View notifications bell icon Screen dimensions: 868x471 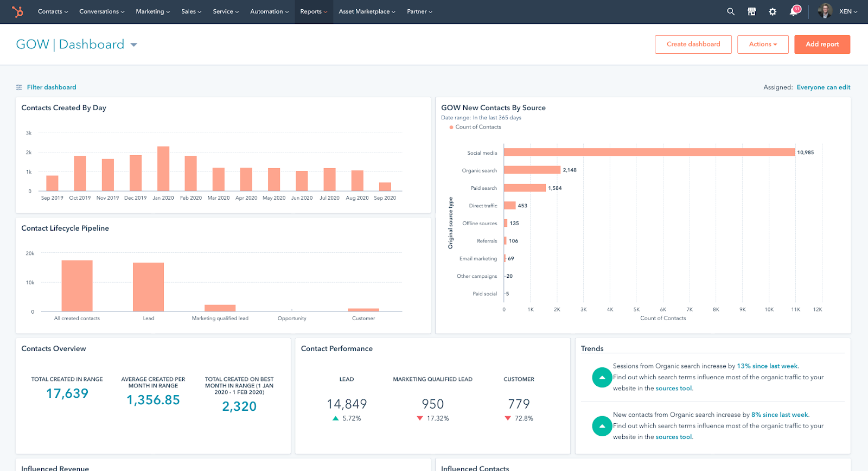[794, 11]
